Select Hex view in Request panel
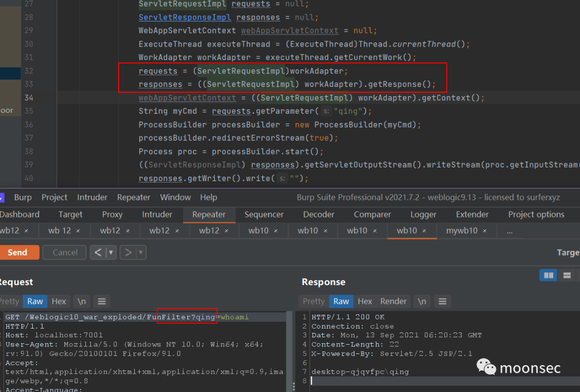Screen dimensions: 580x392 59,301
